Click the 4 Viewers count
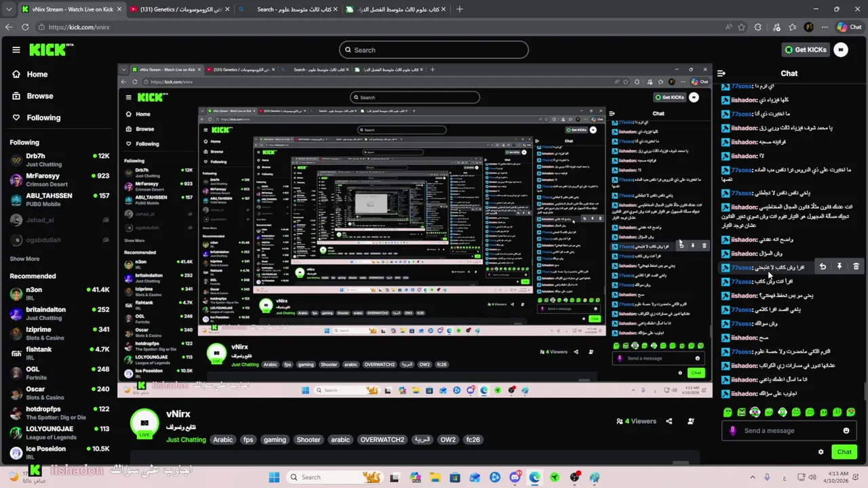Viewport: 868px width, 488px height. pyautogui.click(x=637, y=421)
